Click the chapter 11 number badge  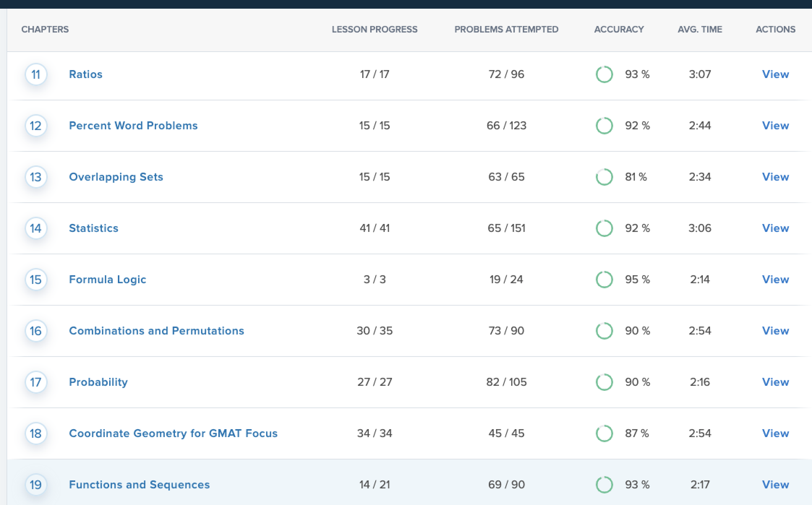(x=36, y=74)
